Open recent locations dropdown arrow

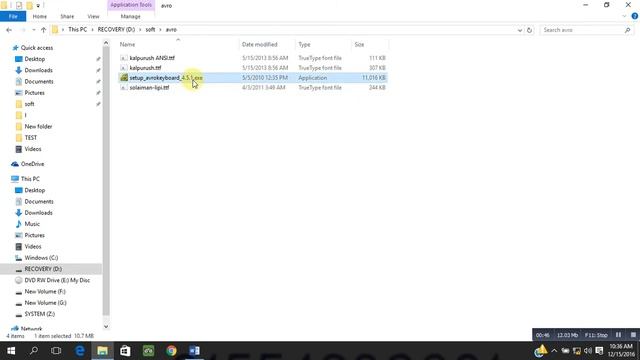pos(34,30)
